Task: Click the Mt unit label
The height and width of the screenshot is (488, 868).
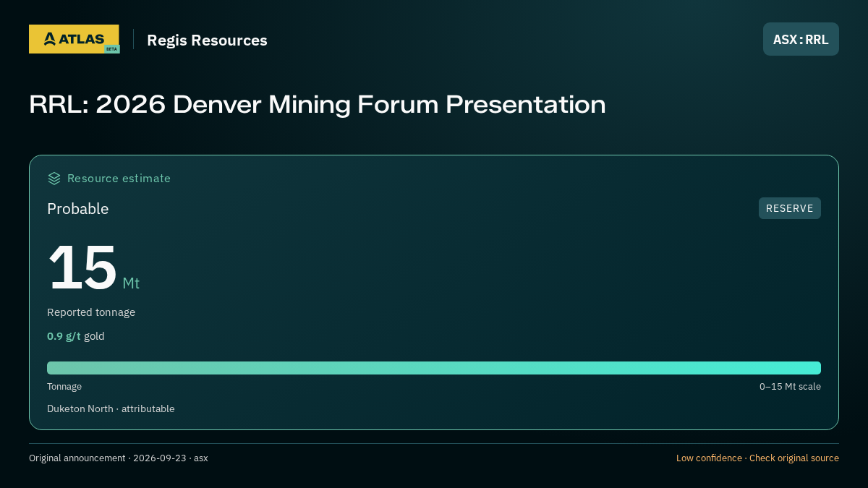Action: 131,283
